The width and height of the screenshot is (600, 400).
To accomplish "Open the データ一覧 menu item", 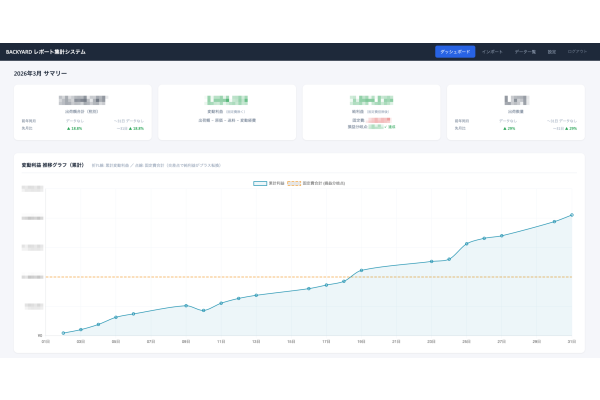I will click(x=525, y=51).
